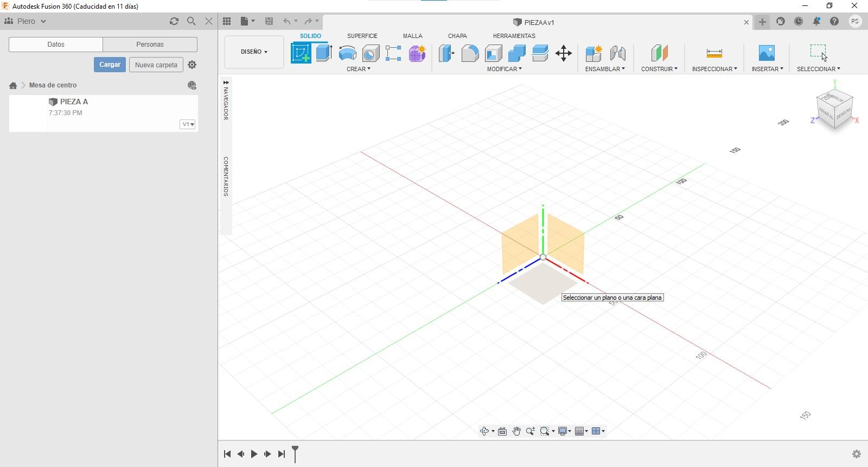Select the Revolve tool
This screenshot has width=868, height=467.
pos(347,53)
